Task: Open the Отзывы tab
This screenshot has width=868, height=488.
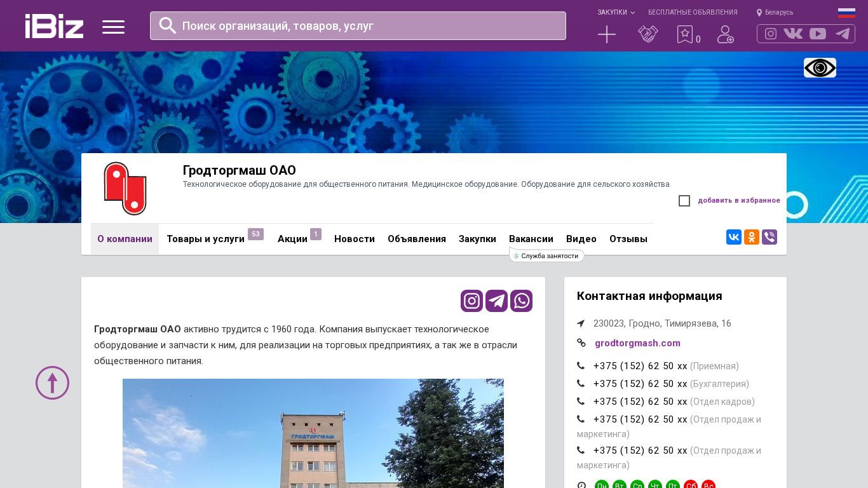Action: click(x=628, y=239)
